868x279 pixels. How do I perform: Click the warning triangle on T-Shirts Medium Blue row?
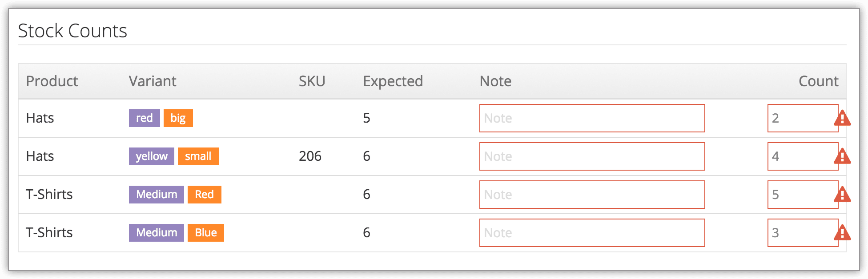[842, 233]
